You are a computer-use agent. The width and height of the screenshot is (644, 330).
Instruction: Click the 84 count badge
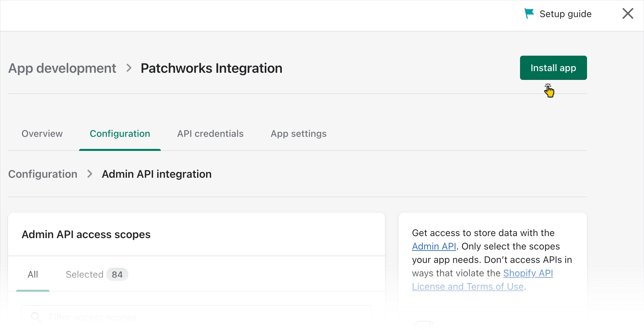[x=117, y=274]
